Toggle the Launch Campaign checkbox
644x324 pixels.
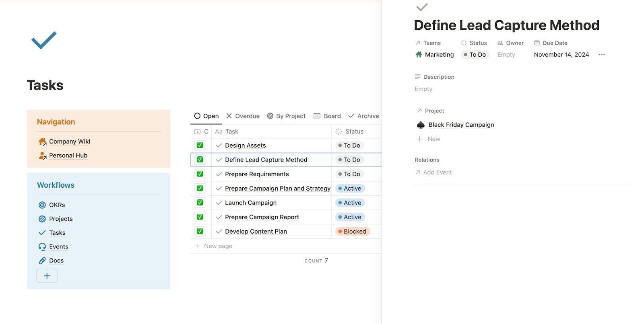(200, 203)
